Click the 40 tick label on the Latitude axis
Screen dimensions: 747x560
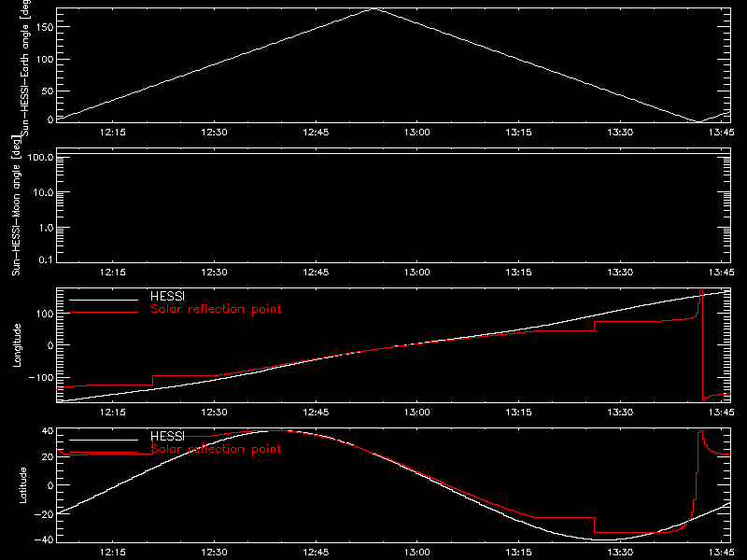tap(48, 431)
